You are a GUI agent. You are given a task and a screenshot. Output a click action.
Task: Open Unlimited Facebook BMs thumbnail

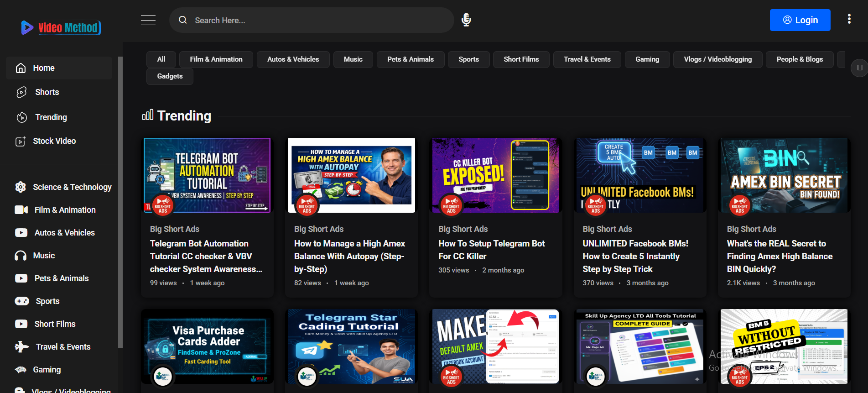click(x=640, y=175)
